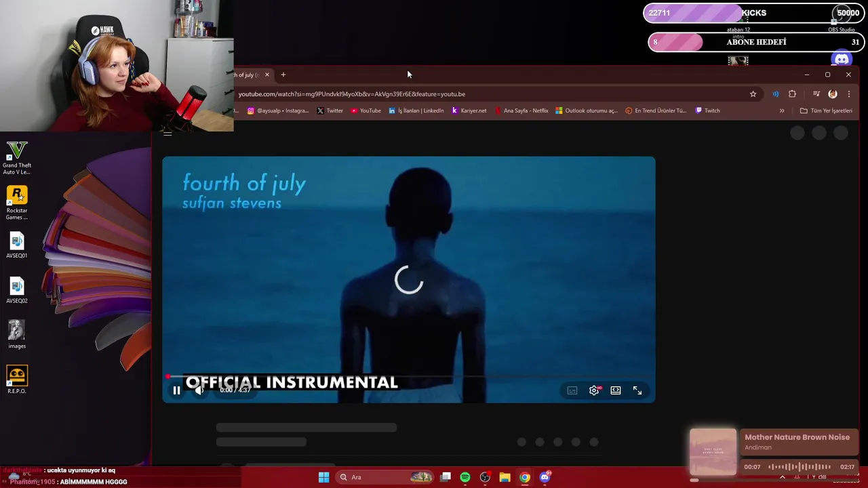This screenshot has width=868, height=488.
Task: Open the Kariyer.net bookmark
Action: 469,110
